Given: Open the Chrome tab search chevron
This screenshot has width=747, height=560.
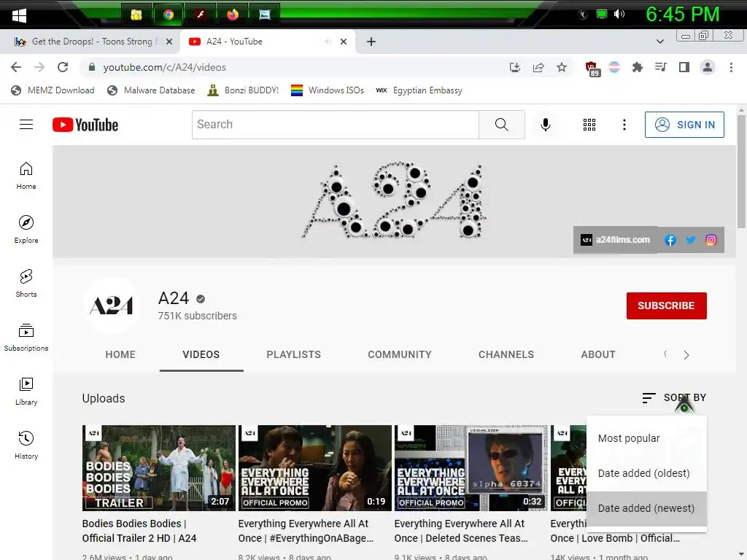Looking at the screenshot, I should pyautogui.click(x=659, y=42).
